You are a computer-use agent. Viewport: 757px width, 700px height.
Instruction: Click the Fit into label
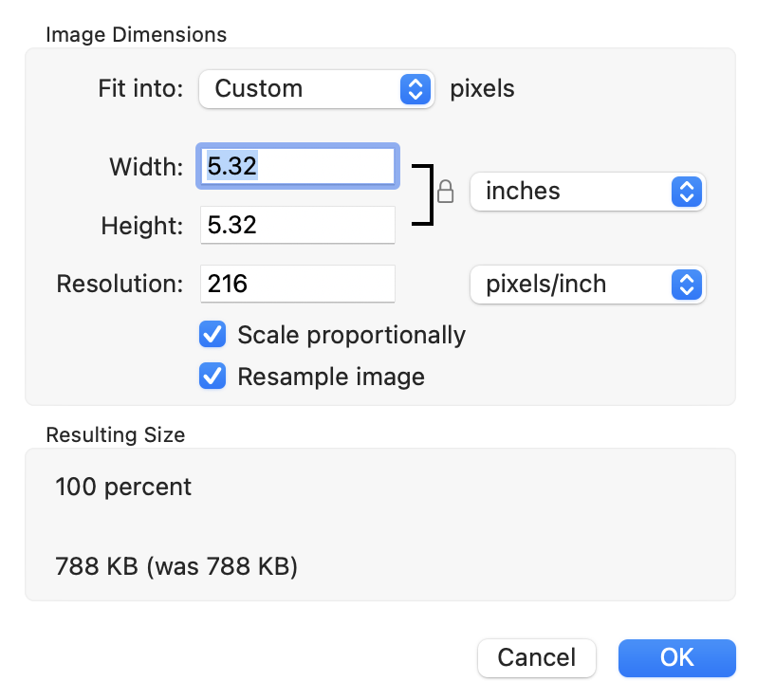pos(139,89)
